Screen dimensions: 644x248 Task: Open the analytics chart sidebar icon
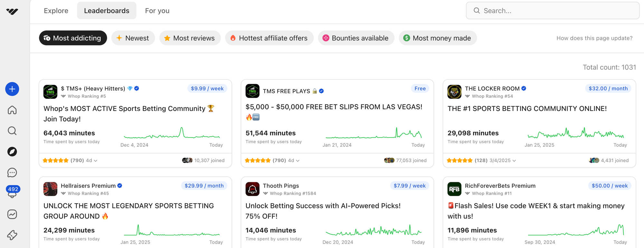(x=12, y=214)
